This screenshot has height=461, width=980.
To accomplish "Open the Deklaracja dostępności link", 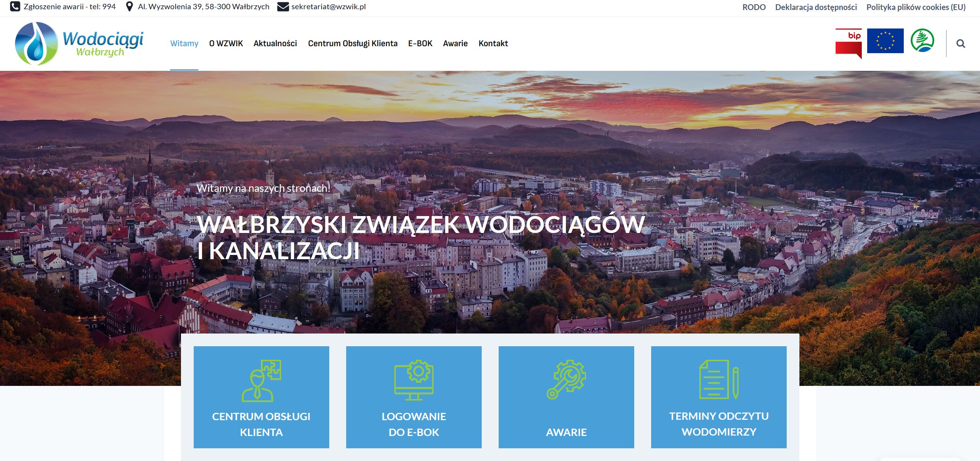I will (816, 7).
